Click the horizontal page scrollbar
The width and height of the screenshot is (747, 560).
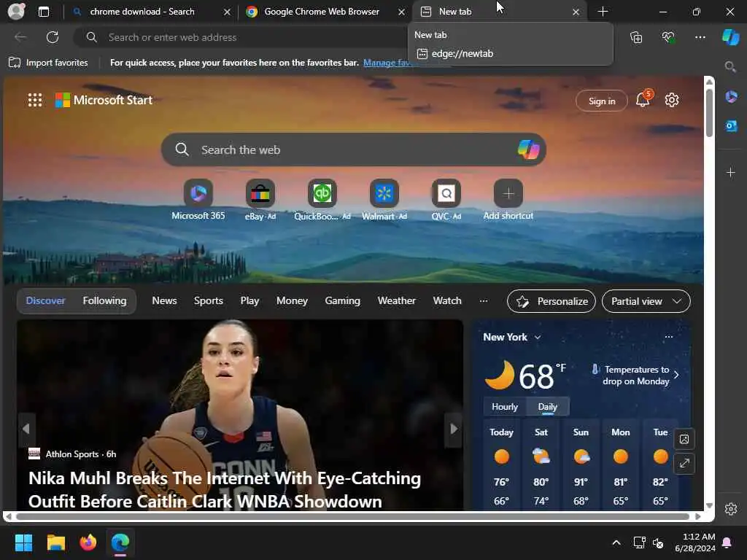click(x=352, y=517)
